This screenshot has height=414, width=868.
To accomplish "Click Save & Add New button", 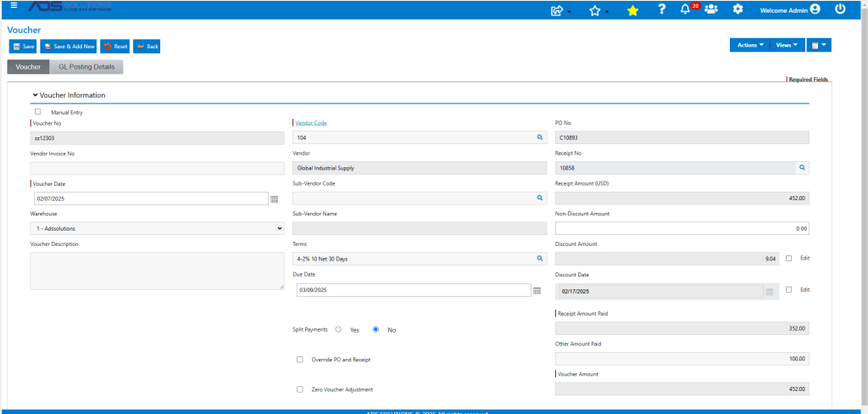I will click(x=70, y=47).
